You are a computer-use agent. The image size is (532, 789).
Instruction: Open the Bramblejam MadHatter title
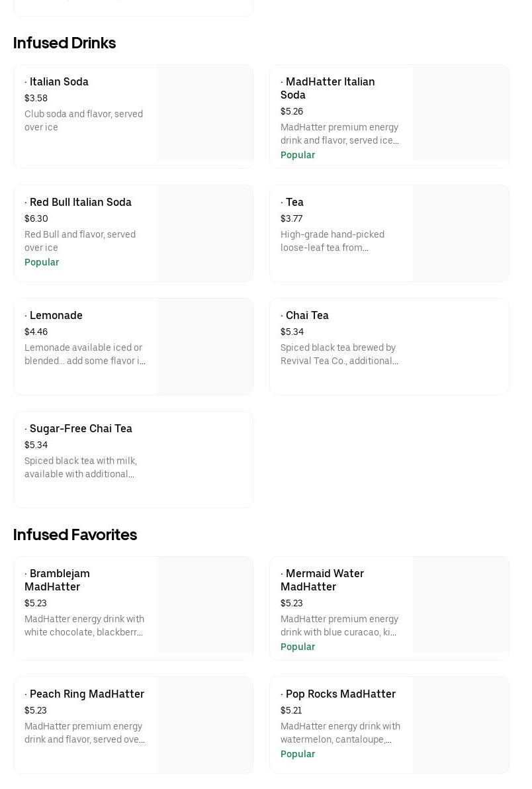[x=57, y=580]
